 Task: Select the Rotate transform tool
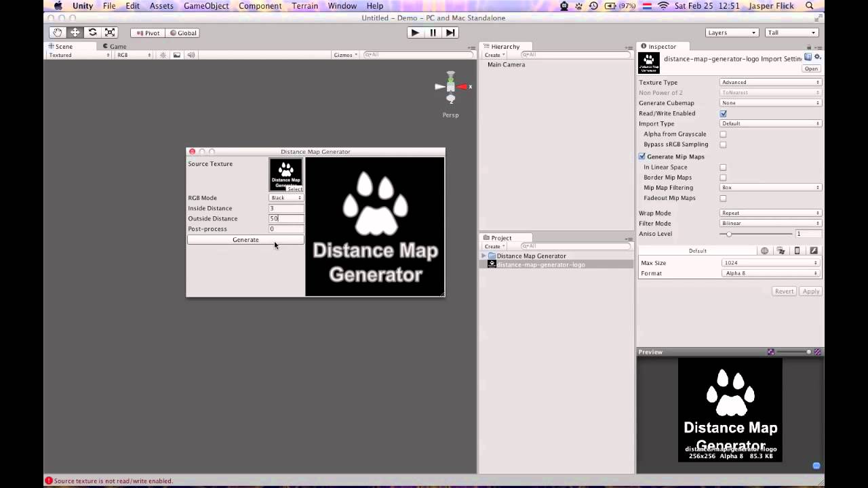tap(93, 33)
